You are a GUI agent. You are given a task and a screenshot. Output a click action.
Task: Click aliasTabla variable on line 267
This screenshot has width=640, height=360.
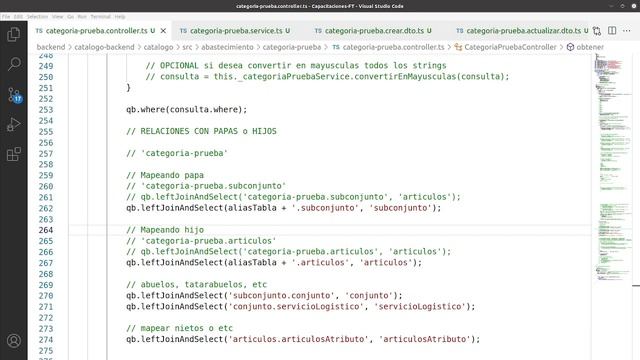coord(252,262)
